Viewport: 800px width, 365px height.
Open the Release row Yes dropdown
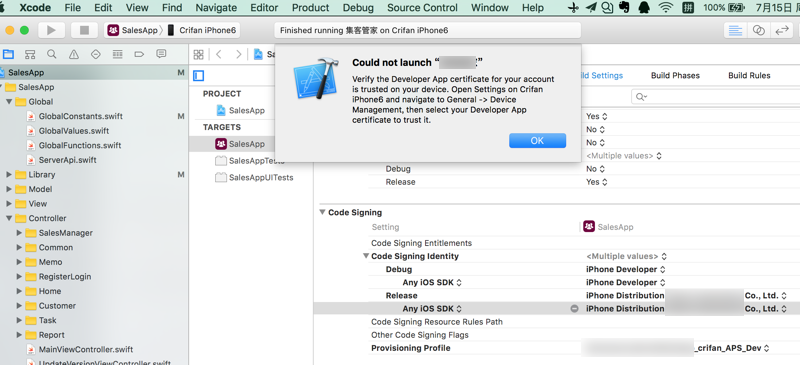coord(597,182)
